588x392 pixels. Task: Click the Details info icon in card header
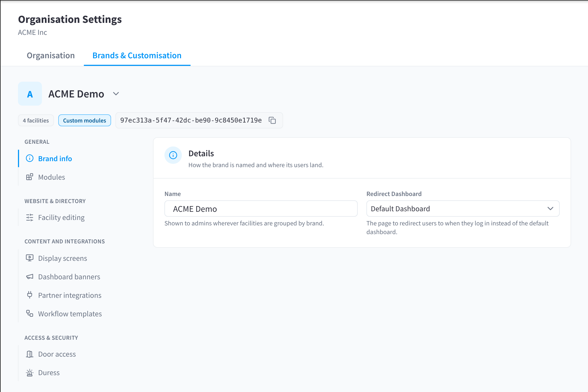173,155
